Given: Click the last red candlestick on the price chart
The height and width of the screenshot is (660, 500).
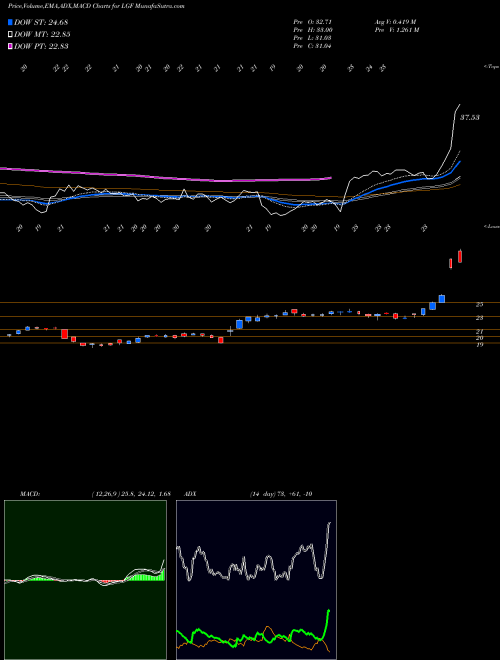Looking at the screenshot, I should pos(460,256).
